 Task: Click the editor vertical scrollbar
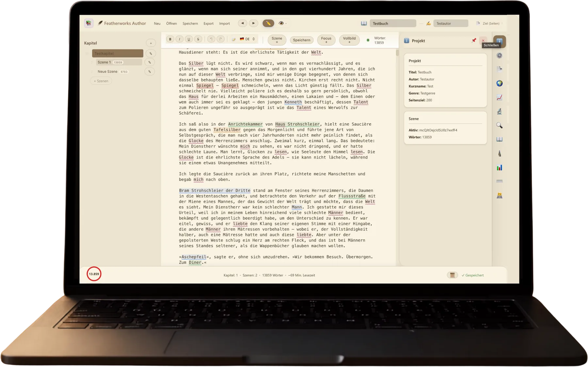(x=398, y=53)
